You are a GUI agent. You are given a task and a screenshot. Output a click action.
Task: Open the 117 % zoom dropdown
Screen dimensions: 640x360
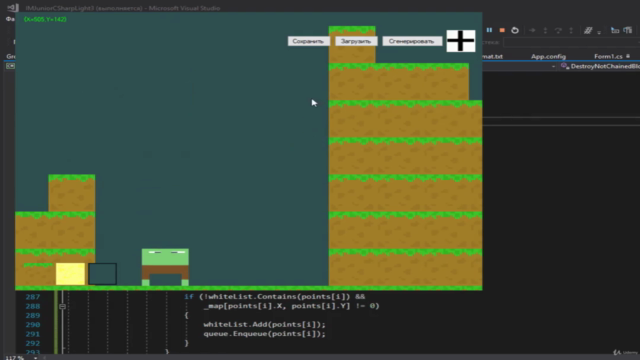tap(36, 358)
